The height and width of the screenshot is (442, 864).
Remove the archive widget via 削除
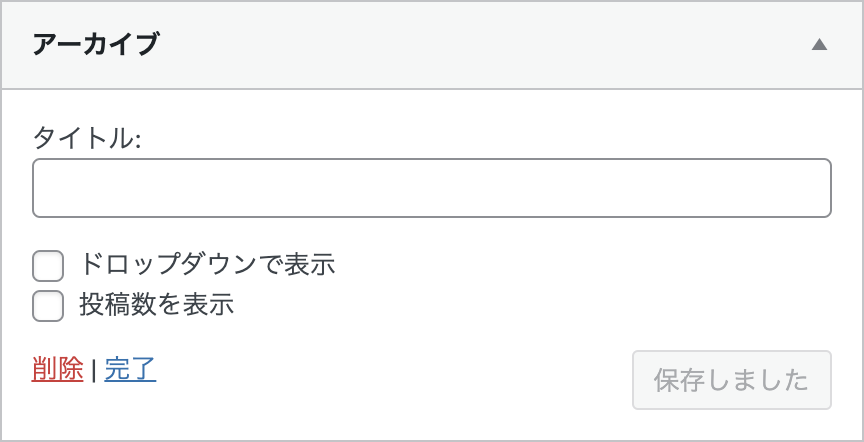[58, 369]
